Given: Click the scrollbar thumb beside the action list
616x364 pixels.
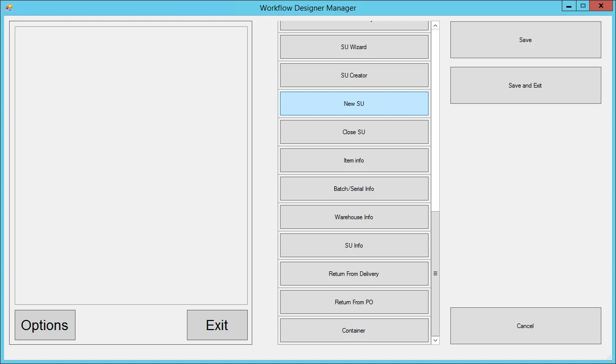Looking at the screenshot, I should coord(435,273).
